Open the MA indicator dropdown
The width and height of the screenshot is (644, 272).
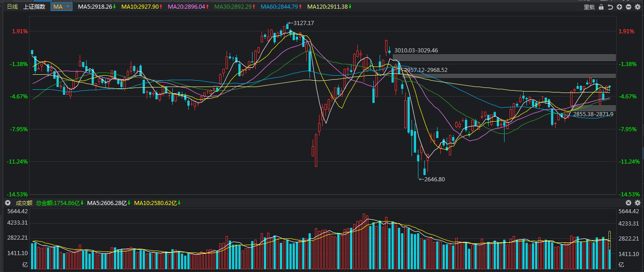coord(62,7)
